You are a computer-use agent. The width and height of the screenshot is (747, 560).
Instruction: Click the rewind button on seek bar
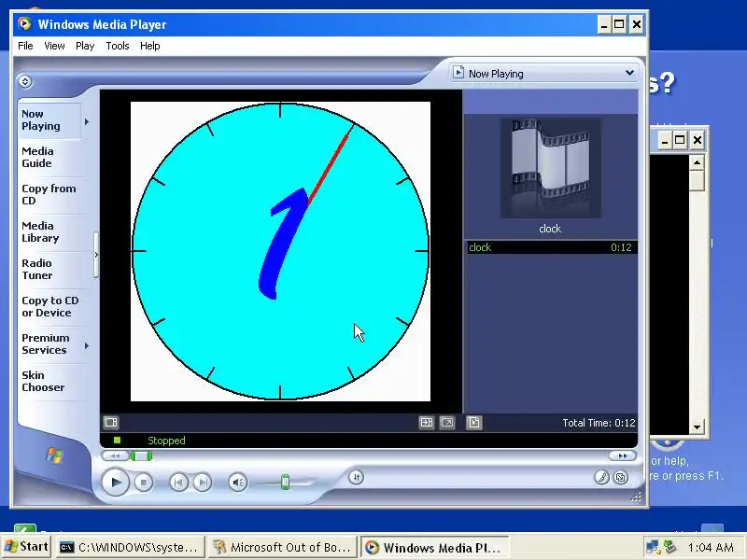pos(115,455)
